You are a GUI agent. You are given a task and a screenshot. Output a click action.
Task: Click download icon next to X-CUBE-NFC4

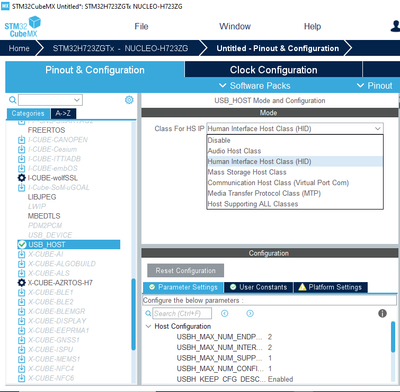click(x=21, y=369)
